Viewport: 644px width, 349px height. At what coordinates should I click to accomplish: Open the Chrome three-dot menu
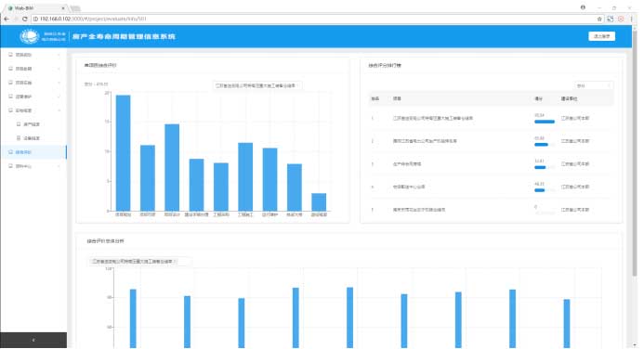[631, 19]
